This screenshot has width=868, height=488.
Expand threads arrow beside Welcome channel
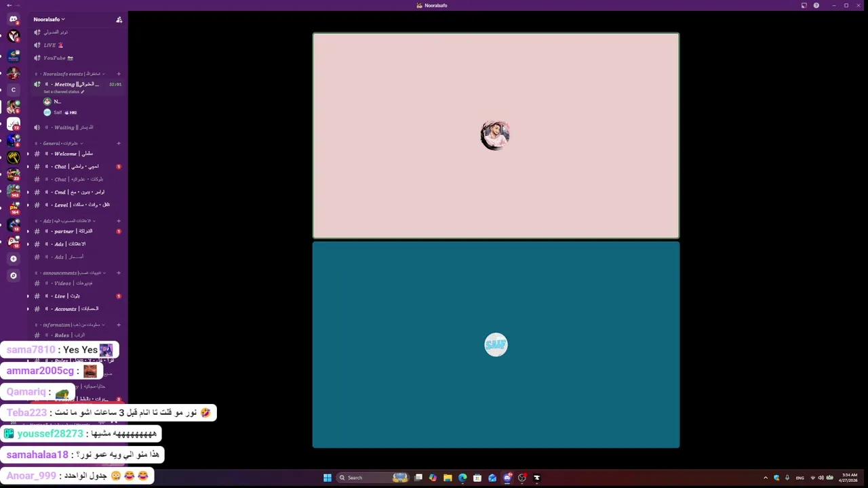point(28,154)
